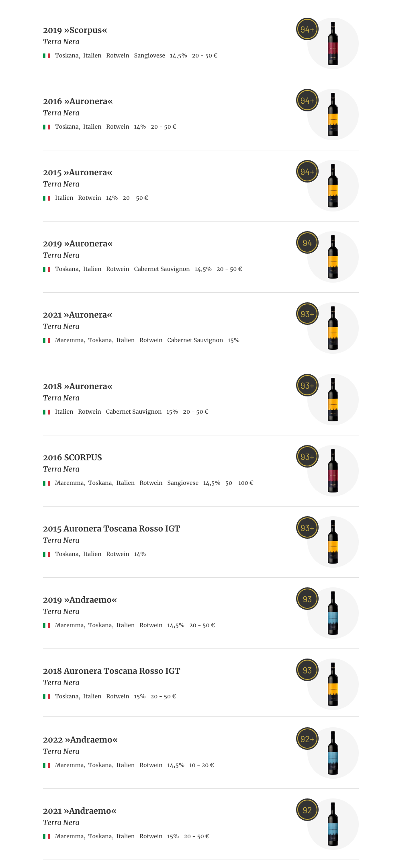This screenshot has height=868, width=411.
Task: Click the 93+ badge for 2021 Auronera
Action: [x=307, y=314]
